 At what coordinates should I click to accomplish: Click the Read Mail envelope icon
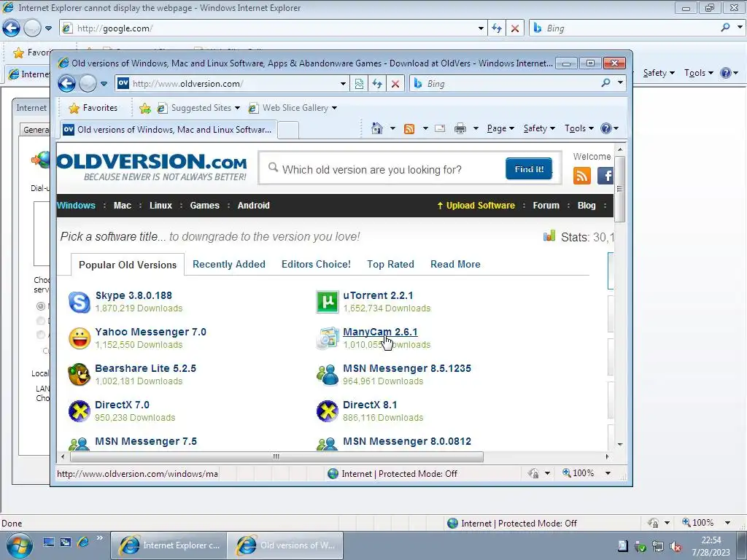pyautogui.click(x=440, y=128)
